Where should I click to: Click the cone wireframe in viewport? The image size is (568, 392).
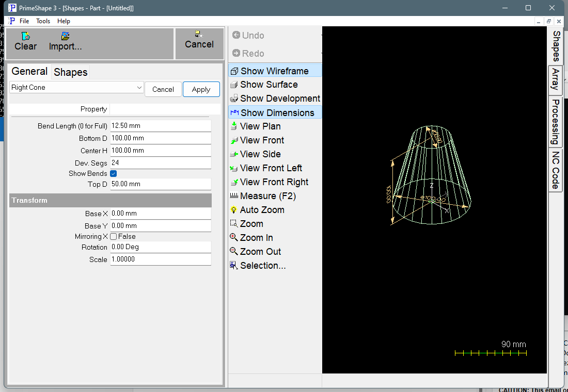(x=431, y=175)
